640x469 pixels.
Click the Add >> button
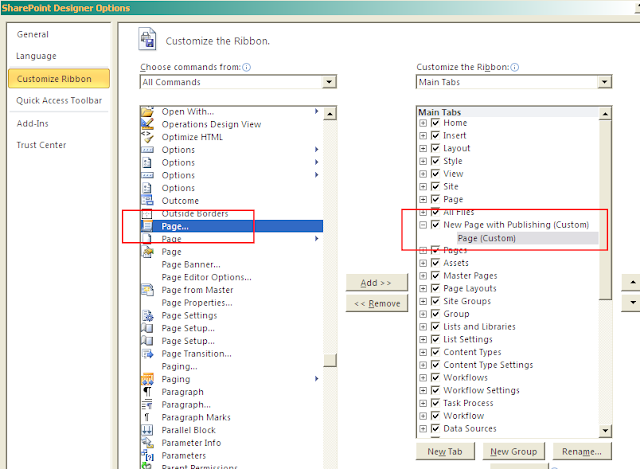376,282
